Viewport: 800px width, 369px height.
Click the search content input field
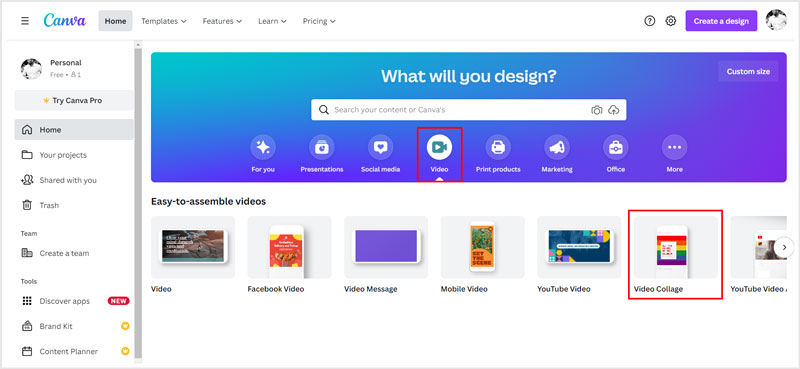pyautogui.click(x=469, y=110)
